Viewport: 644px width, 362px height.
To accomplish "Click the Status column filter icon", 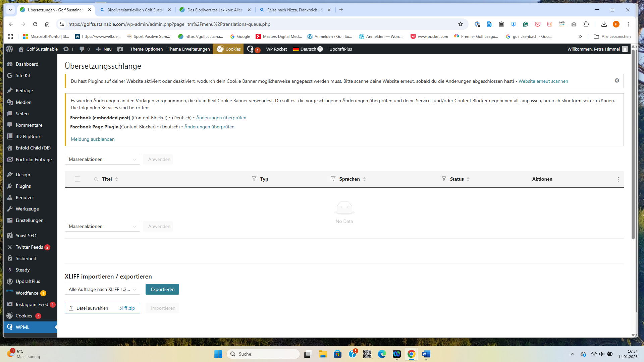I will coord(444,179).
